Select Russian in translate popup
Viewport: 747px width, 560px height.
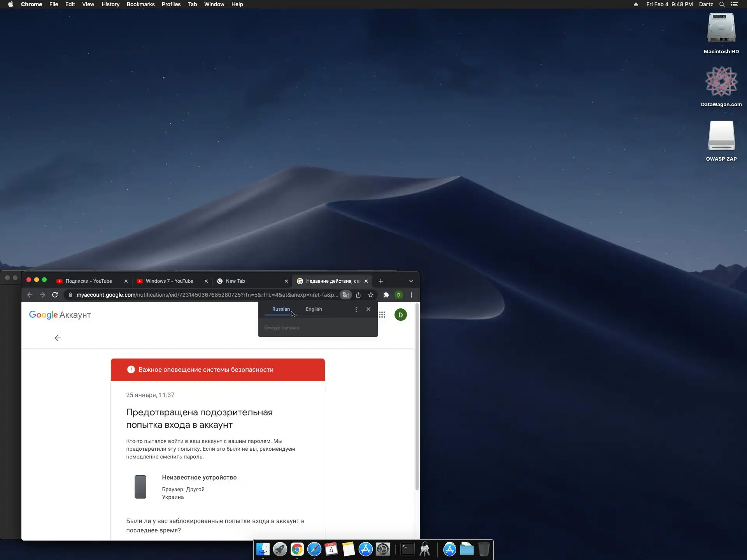click(281, 309)
